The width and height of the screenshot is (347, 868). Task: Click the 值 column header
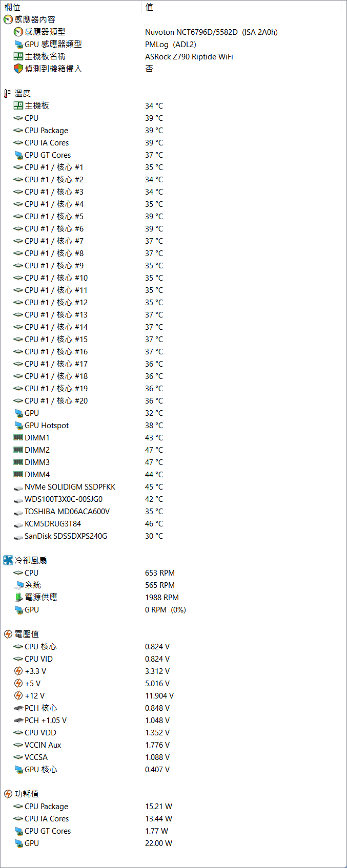(x=149, y=7)
